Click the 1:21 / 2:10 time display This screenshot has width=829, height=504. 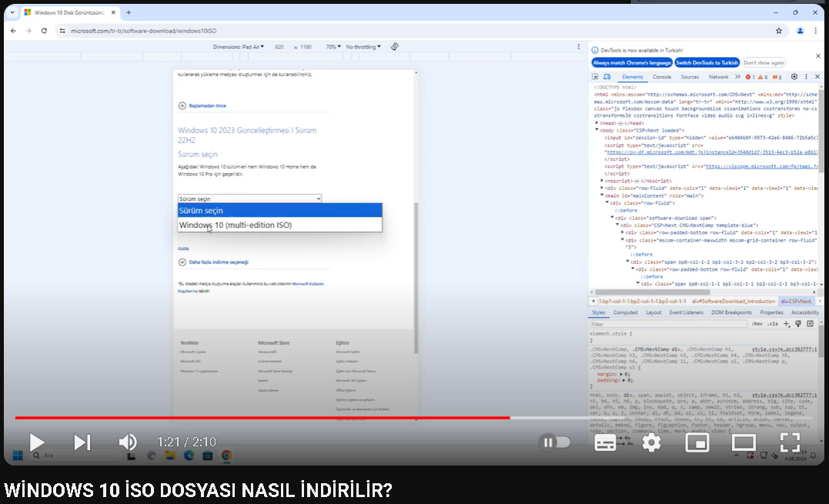pos(186,442)
